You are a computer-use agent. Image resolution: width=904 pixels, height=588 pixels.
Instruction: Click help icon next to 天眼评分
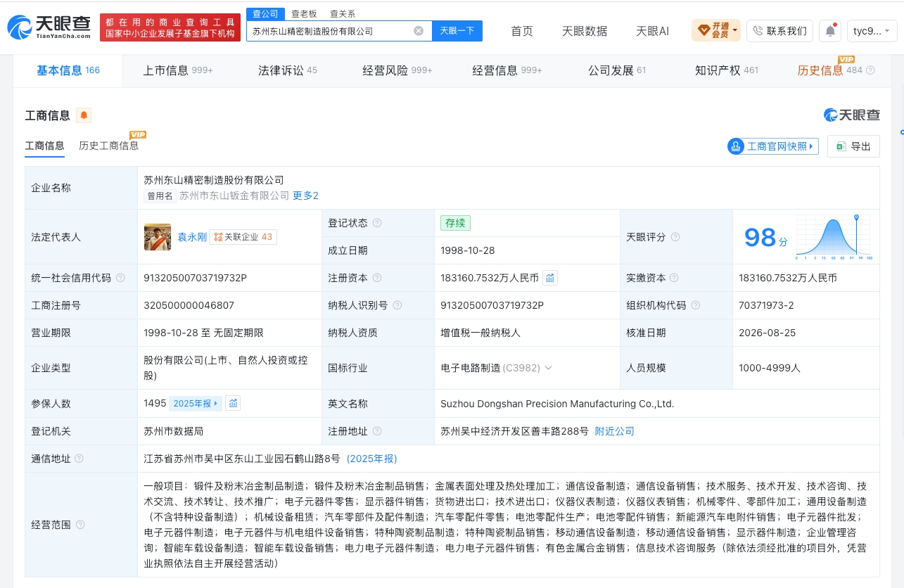675,237
